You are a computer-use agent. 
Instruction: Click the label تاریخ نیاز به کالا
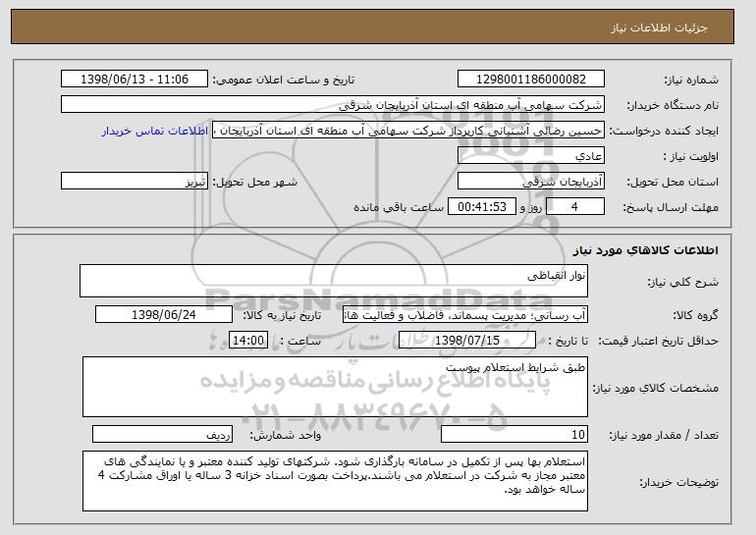[282, 315]
